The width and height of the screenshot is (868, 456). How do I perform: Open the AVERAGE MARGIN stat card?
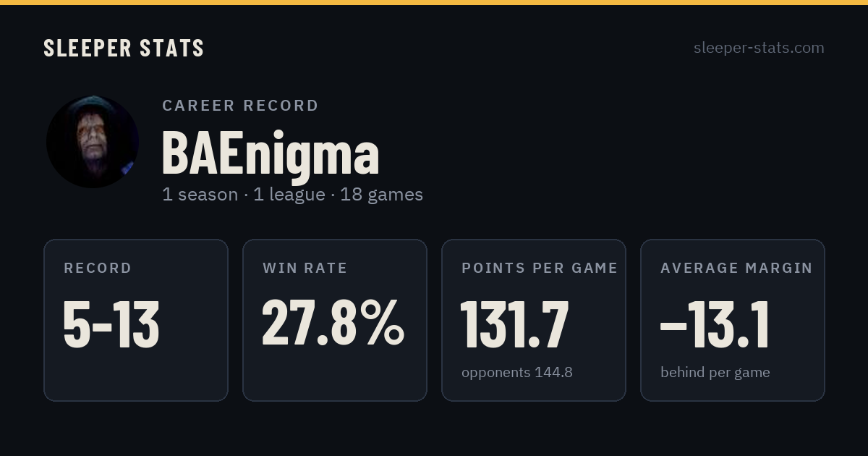pyautogui.click(x=733, y=320)
